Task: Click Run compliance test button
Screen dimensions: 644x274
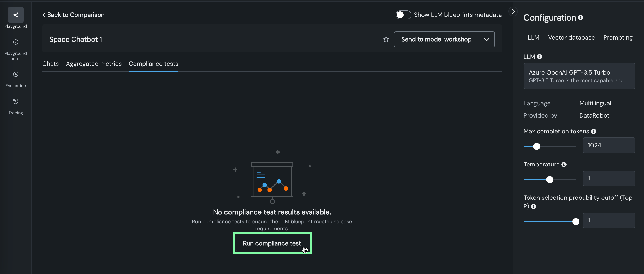Action: (x=272, y=243)
